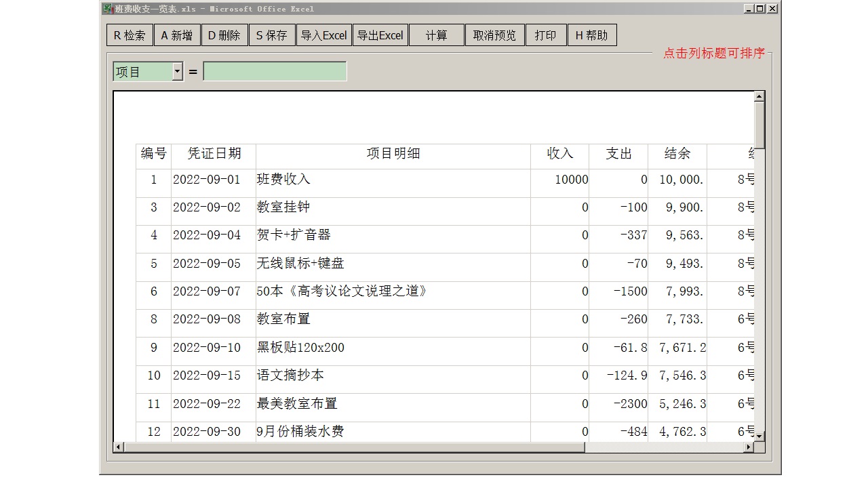Export data with the 导出Excel button
The image size is (868, 488).
[380, 35]
